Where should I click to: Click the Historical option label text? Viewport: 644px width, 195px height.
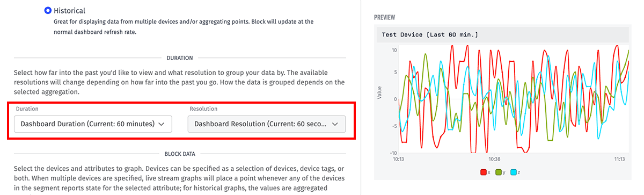[x=69, y=10]
